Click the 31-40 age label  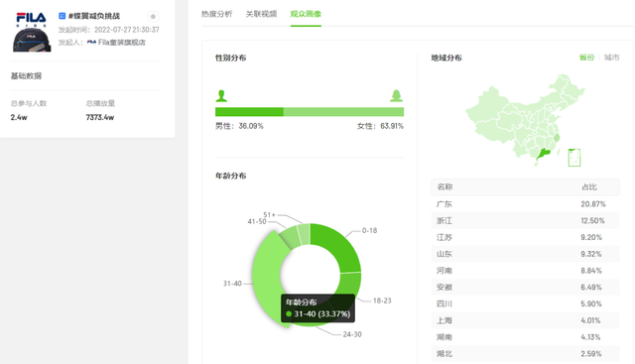coord(232,284)
